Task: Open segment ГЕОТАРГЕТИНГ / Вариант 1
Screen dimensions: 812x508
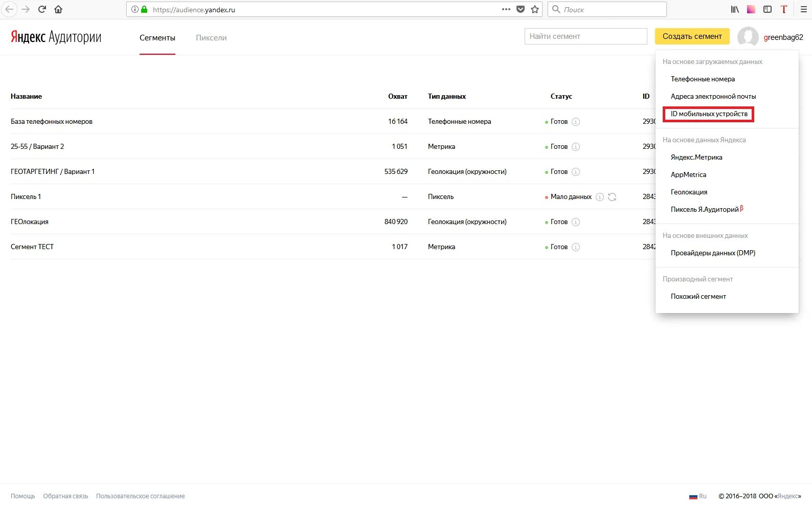Action: coord(53,171)
